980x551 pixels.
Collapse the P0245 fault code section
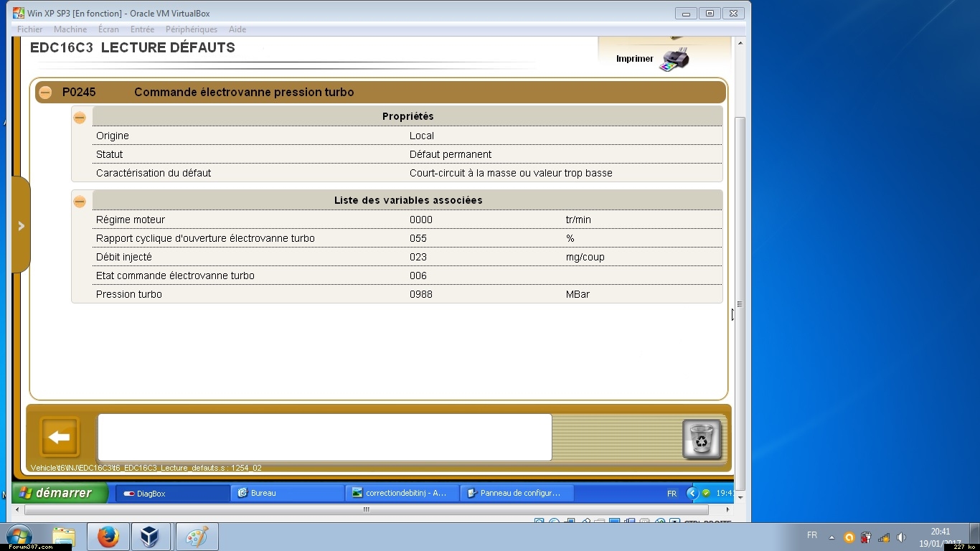pos(46,93)
